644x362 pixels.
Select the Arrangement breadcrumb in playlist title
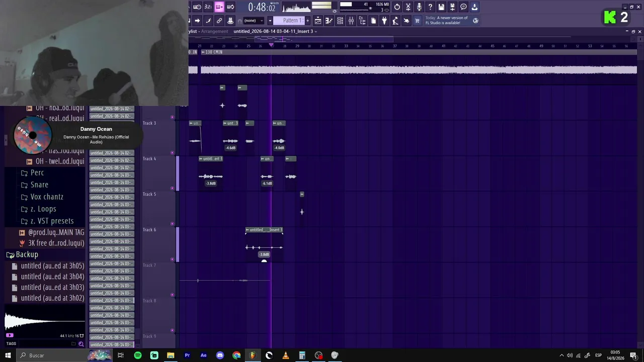point(215,32)
